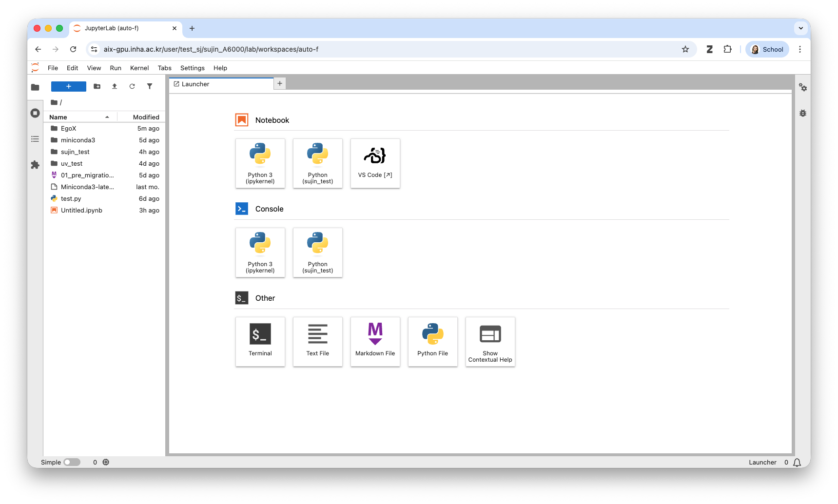Viewport: 838px width, 504px height.
Task: Select the miniconda3 folder
Action: click(x=104, y=140)
